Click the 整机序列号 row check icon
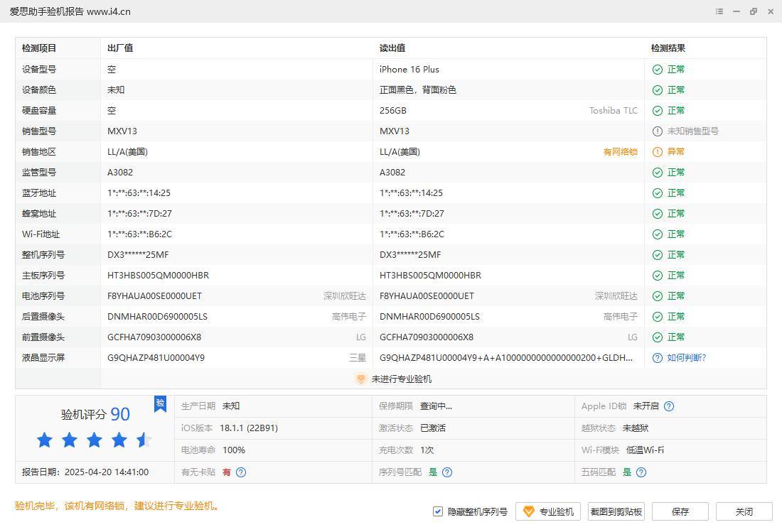This screenshot has width=782, height=532. (658, 255)
